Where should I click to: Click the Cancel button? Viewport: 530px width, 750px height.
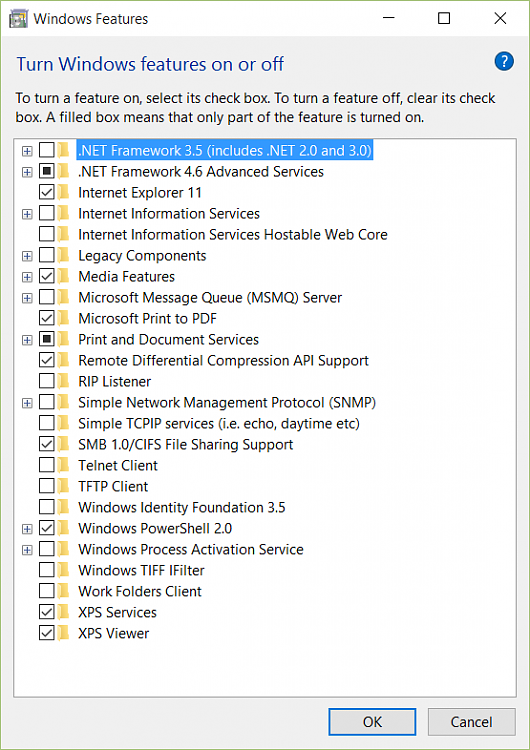point(471,722)
